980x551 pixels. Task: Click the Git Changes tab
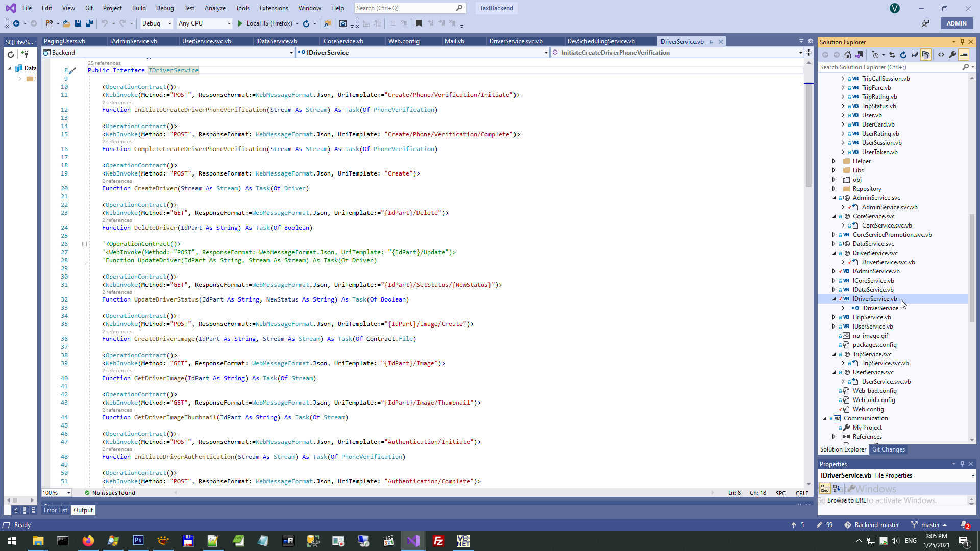coord(888,449)
